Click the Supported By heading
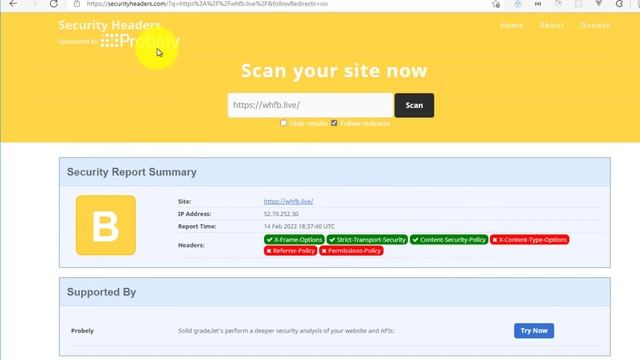The height and width of the screenshot is (360, 640). 101,292
